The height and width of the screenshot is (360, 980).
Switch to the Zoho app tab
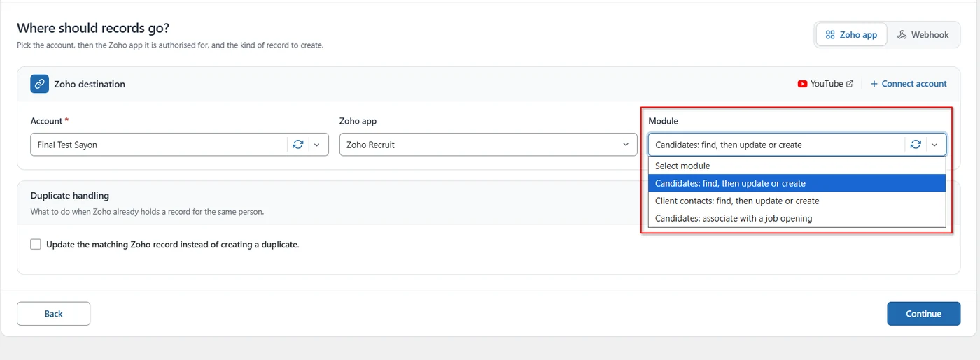point(851,35)
